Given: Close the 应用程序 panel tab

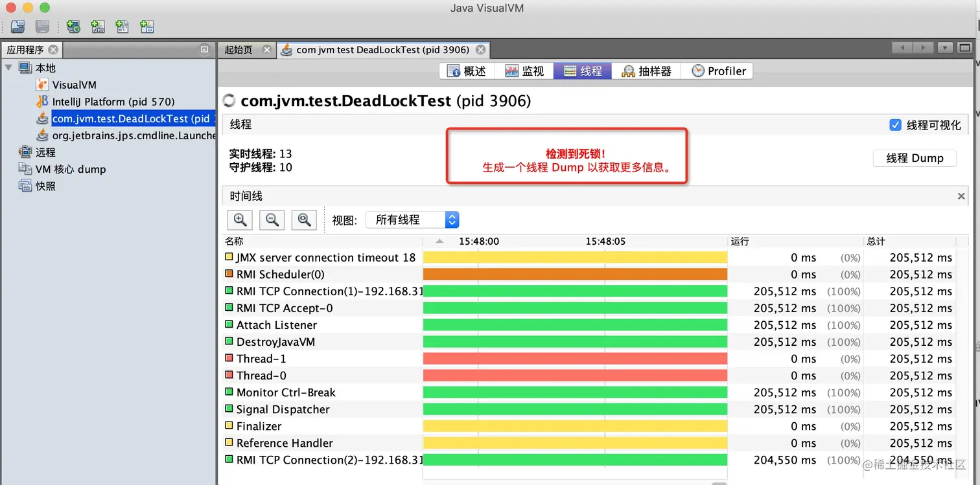Looking at the screenshot, I should (53, 50).
